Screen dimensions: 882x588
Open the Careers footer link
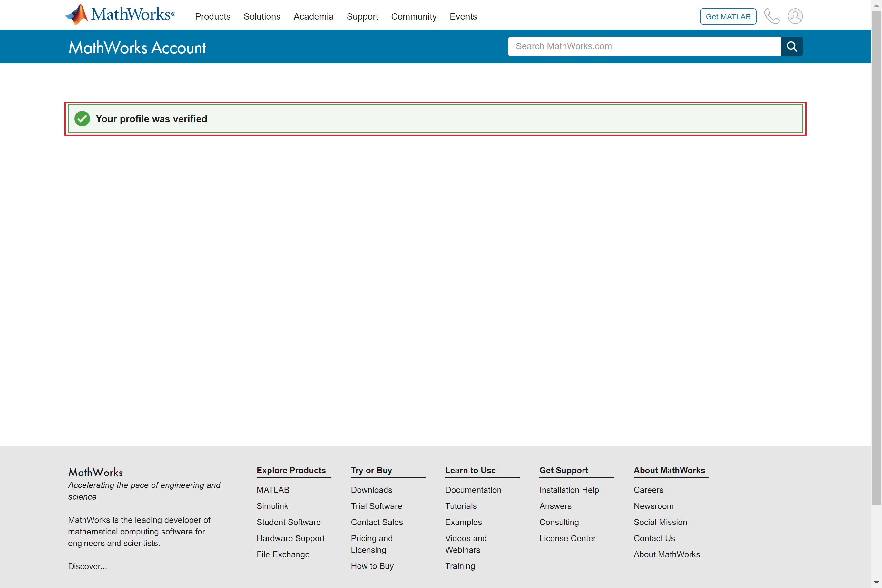tap(648, 490)
